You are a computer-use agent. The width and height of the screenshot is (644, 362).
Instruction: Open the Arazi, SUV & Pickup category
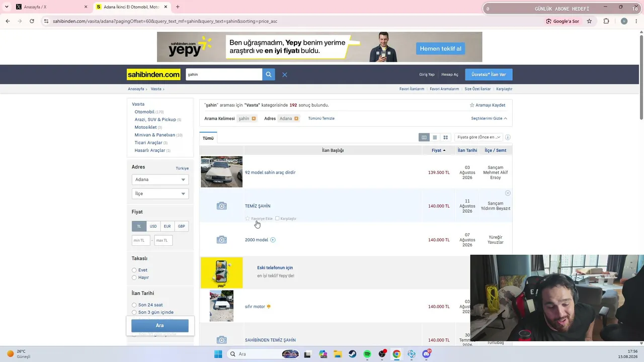click(x=155, y=120)
